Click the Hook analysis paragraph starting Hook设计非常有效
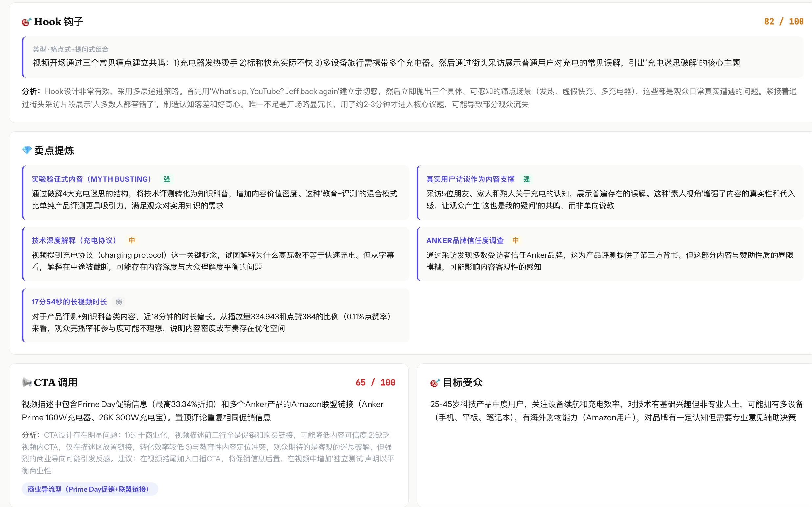This screenshot has height=507, width=812. 409,98
